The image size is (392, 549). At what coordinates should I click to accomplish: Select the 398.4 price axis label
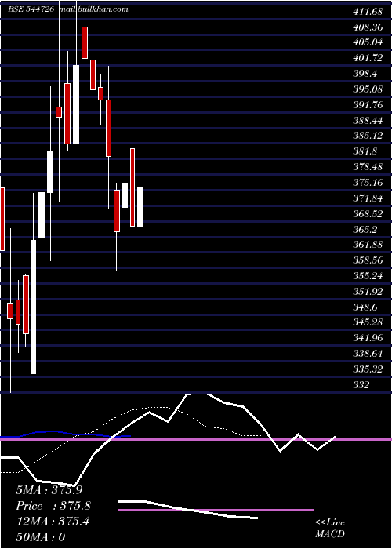coord(365,74)
